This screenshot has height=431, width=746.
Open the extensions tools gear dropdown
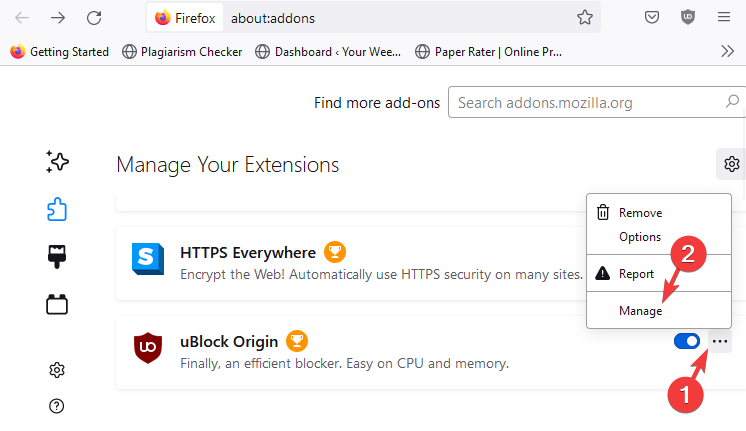point(731,164)
